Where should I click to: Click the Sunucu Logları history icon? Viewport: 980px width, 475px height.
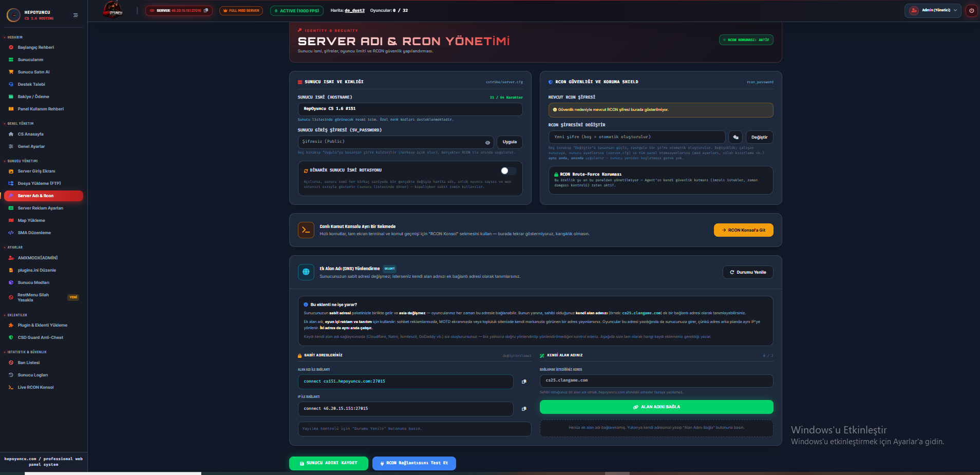11,375
